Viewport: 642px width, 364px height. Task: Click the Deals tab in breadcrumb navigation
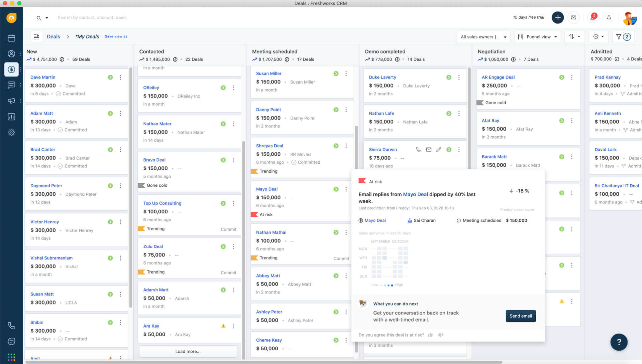tap(53, 36)
